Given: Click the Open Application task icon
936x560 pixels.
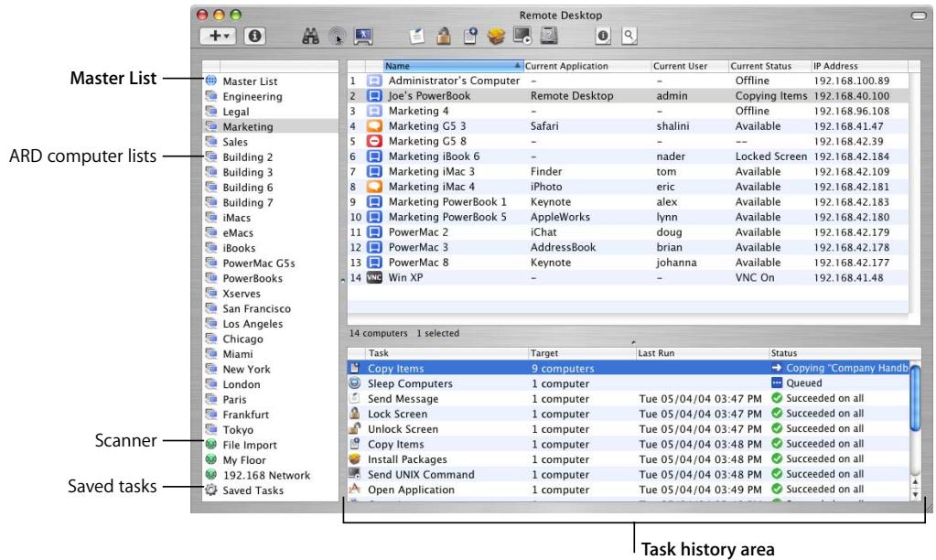Looking at the screenshot, I should [x=355, y=490].
